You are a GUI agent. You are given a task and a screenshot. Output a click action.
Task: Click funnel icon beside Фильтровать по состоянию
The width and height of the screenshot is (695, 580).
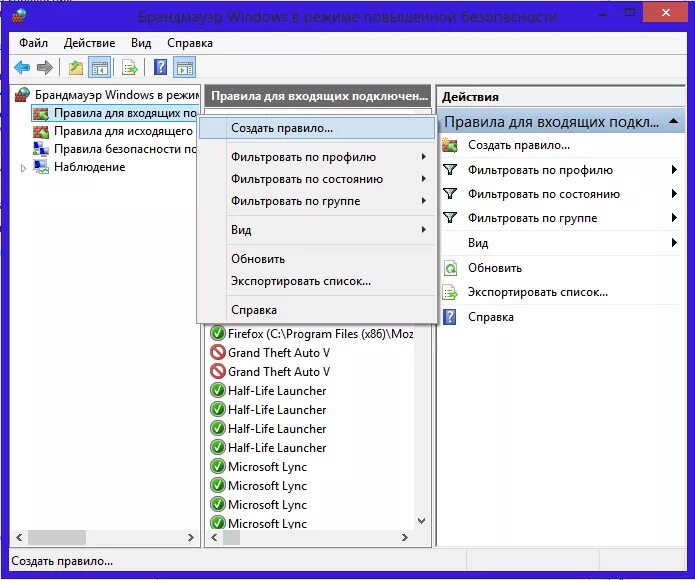(x=450, y=194)
